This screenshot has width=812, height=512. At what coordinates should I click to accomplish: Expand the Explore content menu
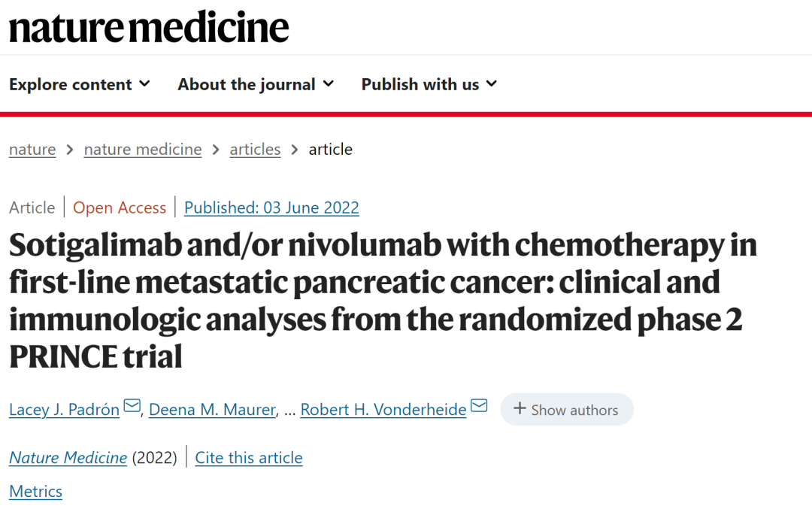click(80, 84)
